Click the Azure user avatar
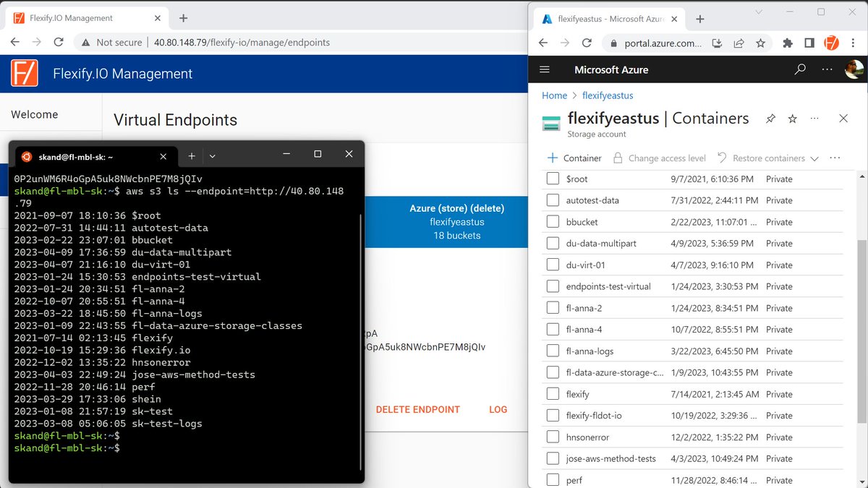Viewport: 868px width, 488px height. tap(854, 70)
